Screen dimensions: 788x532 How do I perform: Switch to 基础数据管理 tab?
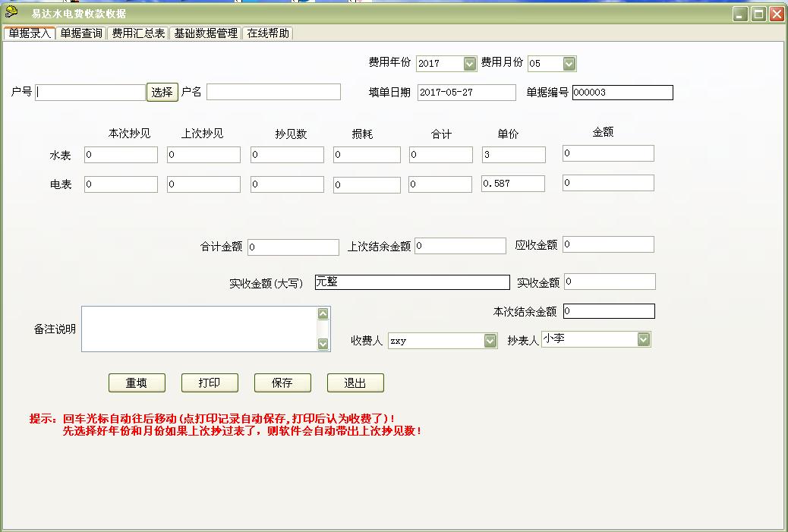tap(205, 33)
